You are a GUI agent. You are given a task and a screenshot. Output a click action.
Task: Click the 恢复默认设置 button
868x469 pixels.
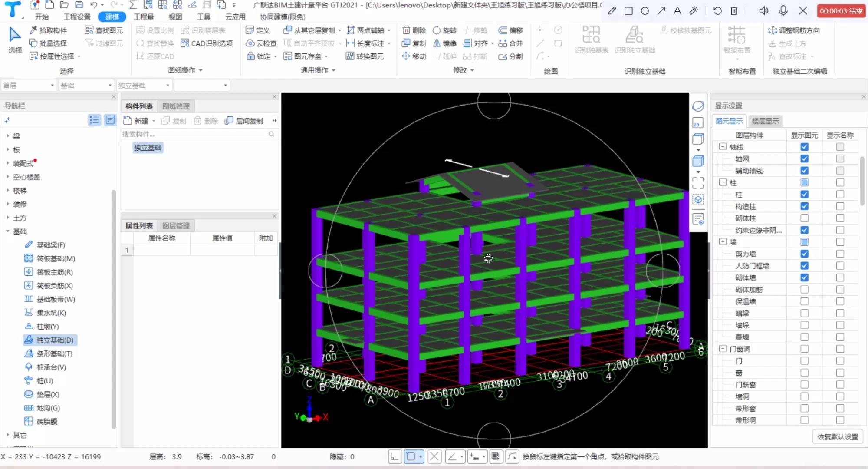(837, 436)
